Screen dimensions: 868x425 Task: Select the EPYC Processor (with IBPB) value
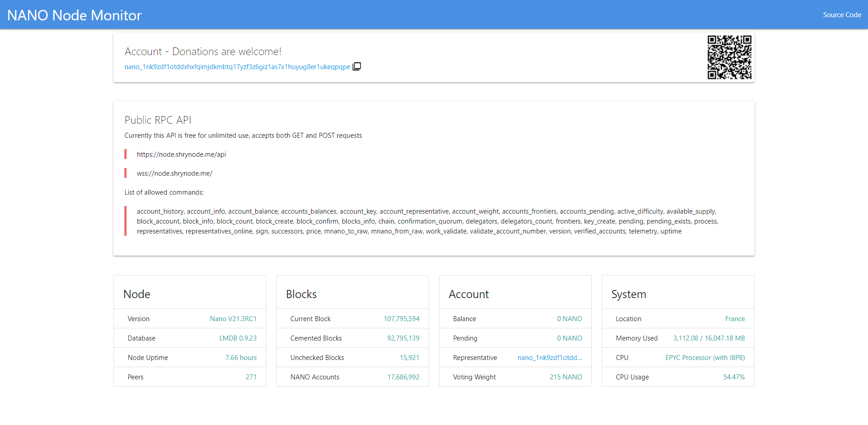(x=705, y=358)
